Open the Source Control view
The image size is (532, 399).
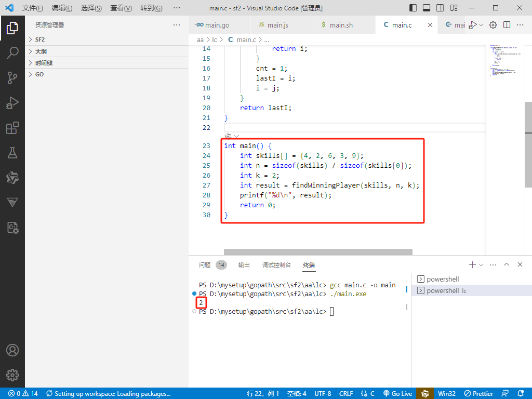pyautogui.click(x=12, y=78)
